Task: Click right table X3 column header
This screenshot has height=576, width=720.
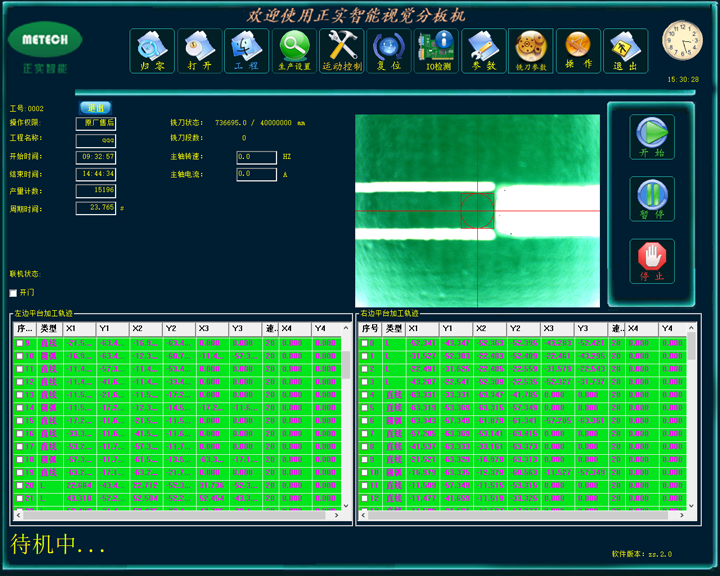Action: pos(557,328)
